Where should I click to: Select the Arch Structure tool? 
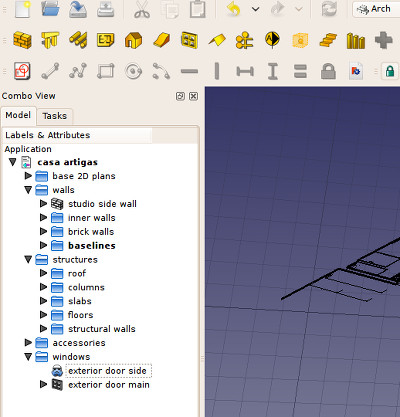pos(50,40)
